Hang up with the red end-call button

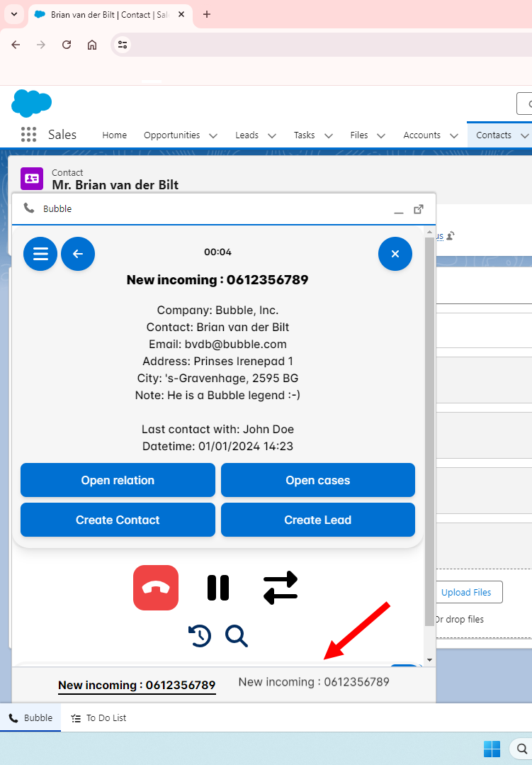point(156,588)
